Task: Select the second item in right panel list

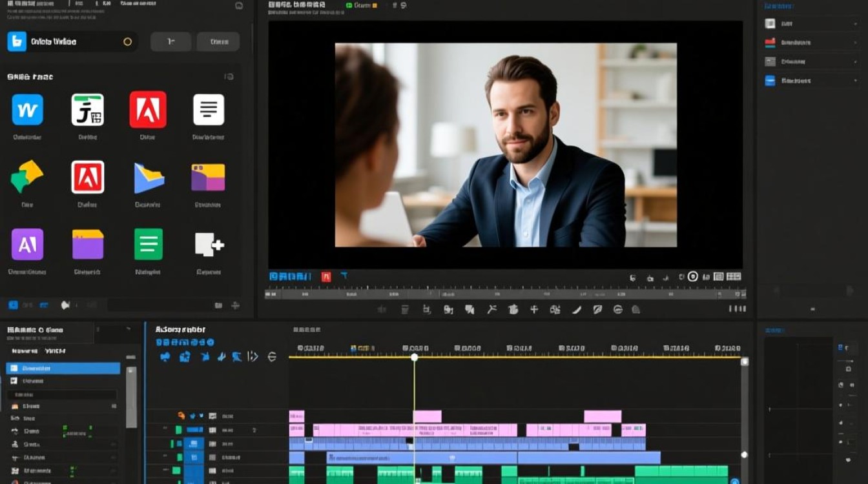Action: 787,43
